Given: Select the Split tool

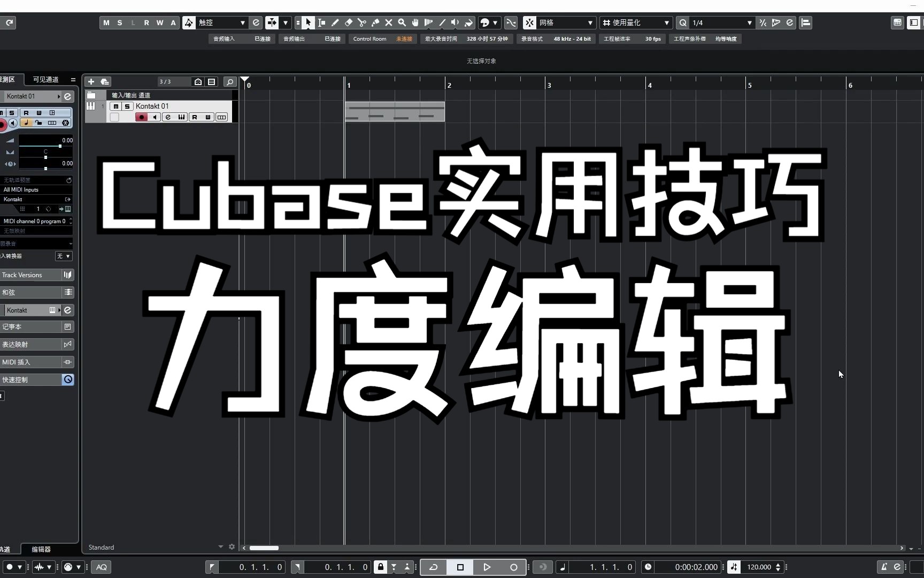Looking at the screenshot, I should point(362,22).
